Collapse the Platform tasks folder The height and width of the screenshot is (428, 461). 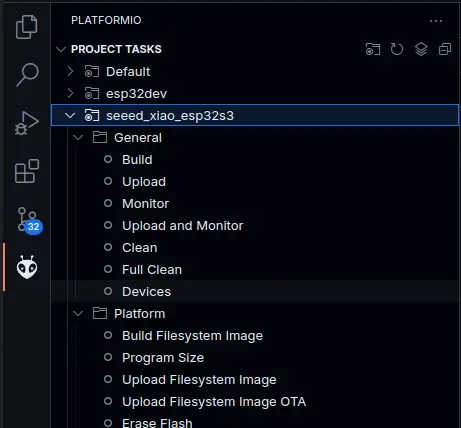click(78, 314)
